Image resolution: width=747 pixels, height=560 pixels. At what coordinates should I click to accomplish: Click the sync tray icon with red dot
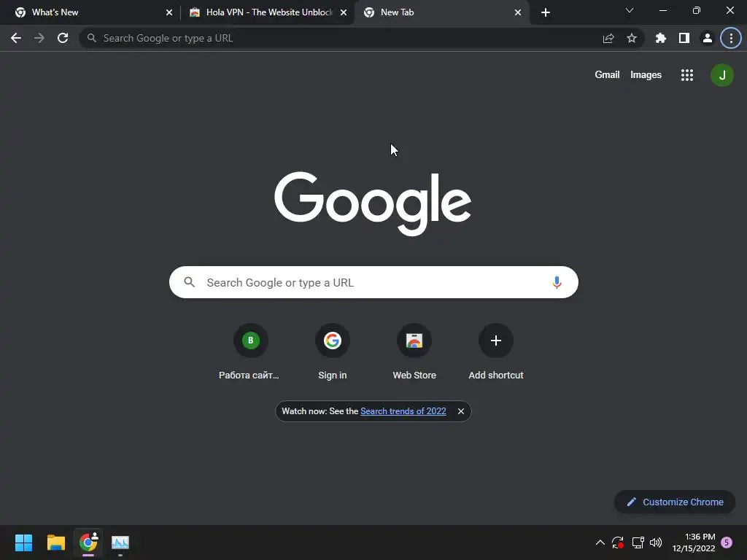pyautogui.click(x=618, y=542)
